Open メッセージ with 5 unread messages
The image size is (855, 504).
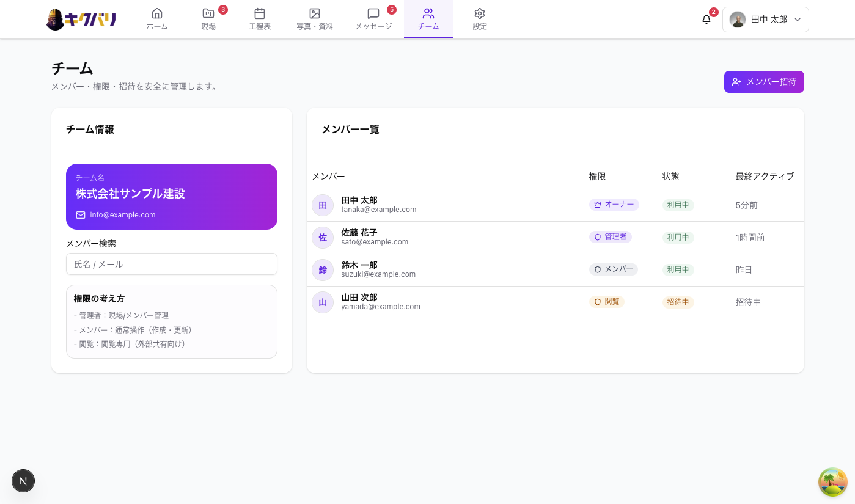click(x=373, y=19)
